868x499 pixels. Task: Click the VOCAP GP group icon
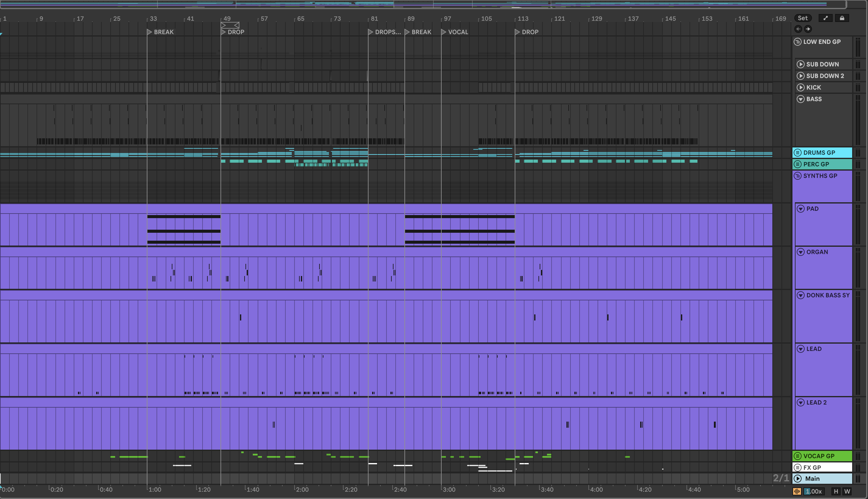[x=797, y=456]
